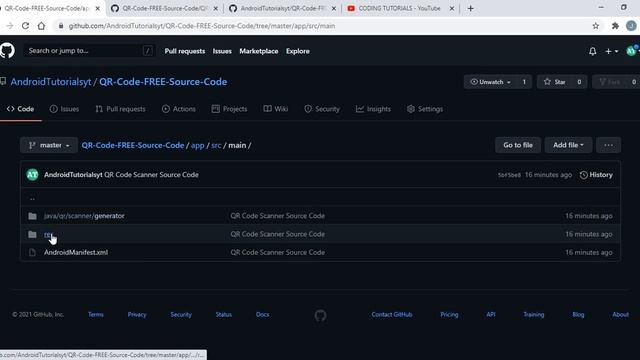Open the master branch dropdown
Screen dimensions: 640x360
click(49, 145)
